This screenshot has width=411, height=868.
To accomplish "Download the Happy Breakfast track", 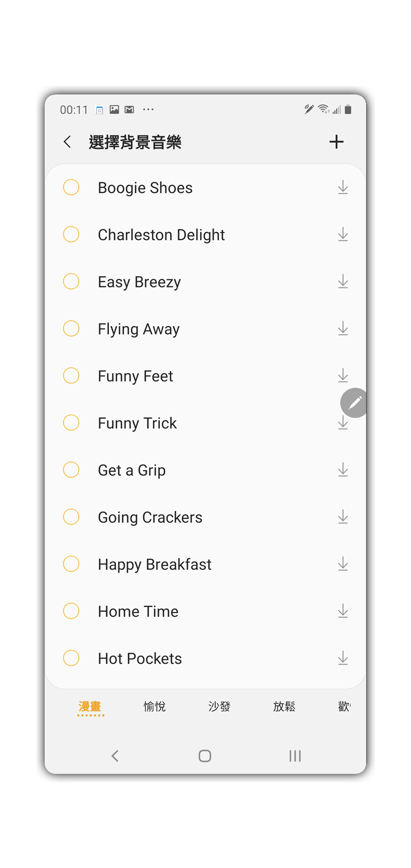I will (343, 564).
